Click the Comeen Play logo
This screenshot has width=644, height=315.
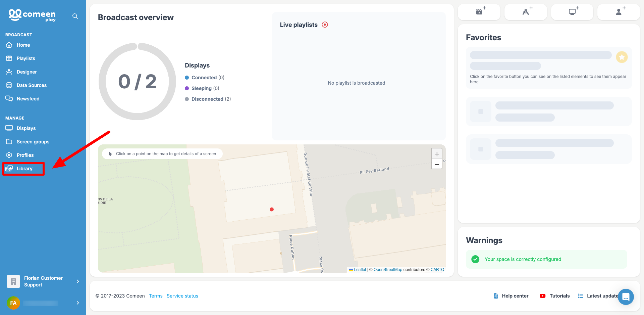tap(32, 15)
